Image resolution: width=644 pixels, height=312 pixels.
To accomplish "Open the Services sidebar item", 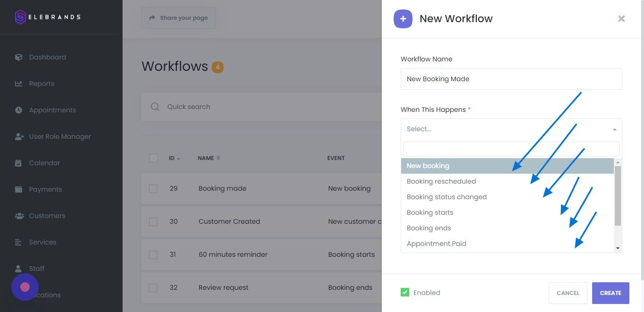I will click(42, 242).
